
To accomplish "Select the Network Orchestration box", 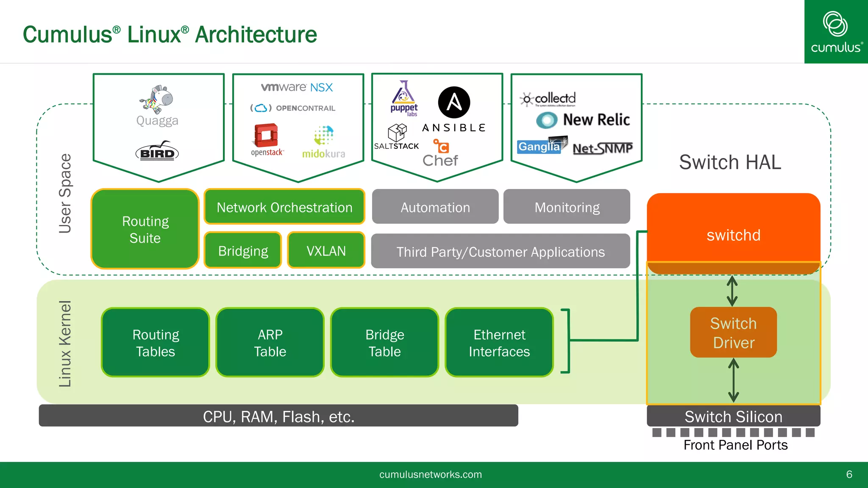I will [284, 207].
